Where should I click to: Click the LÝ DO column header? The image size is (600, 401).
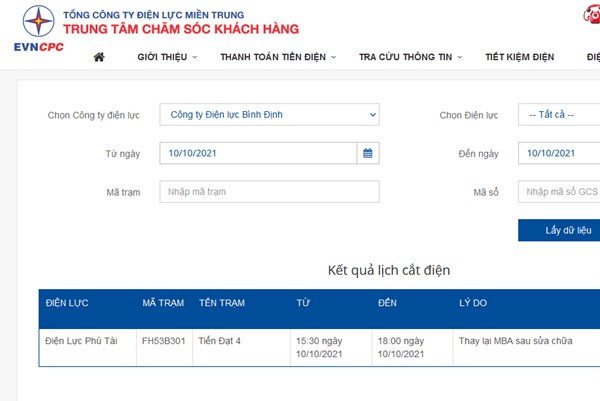click(x=473, y=303)
